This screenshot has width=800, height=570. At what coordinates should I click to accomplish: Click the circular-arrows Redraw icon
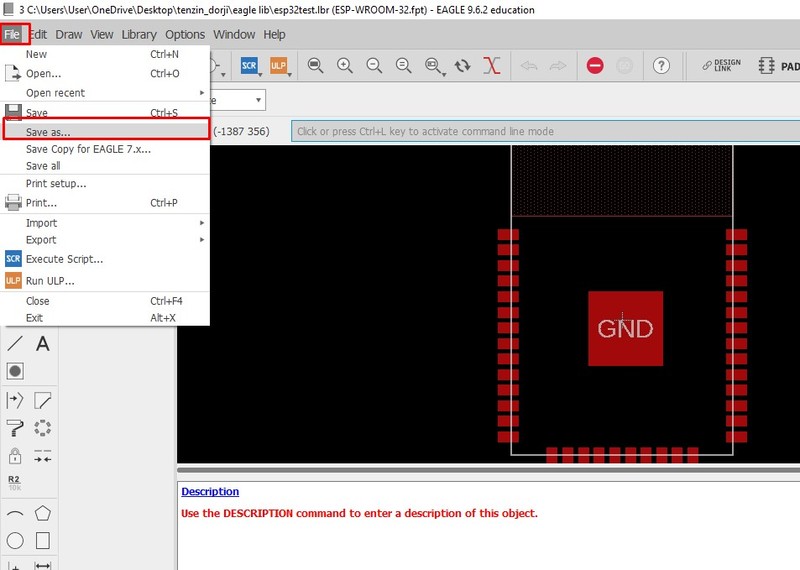point(463,66)
